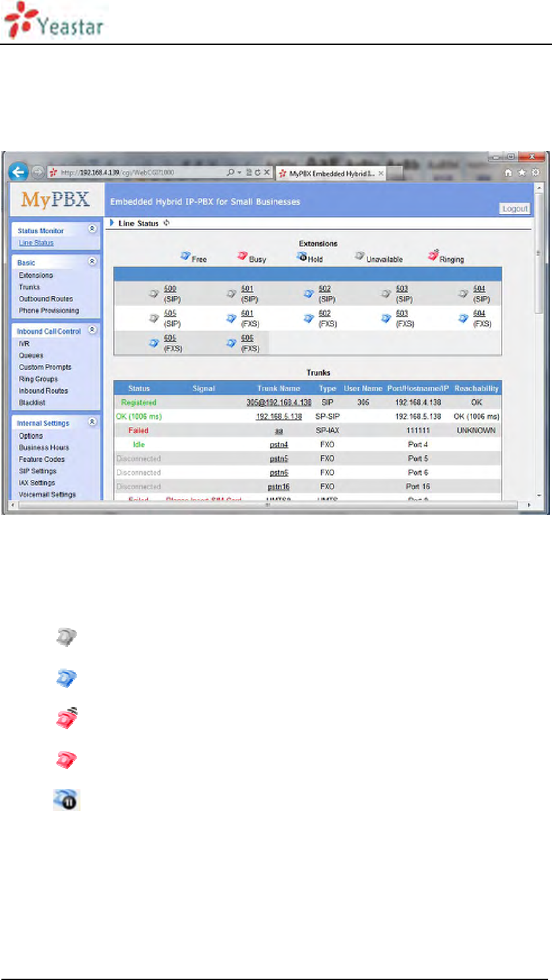Screen dimensions: 552x980
Task: Collapse the Internal Settings sidebar section
Action: 92,421
